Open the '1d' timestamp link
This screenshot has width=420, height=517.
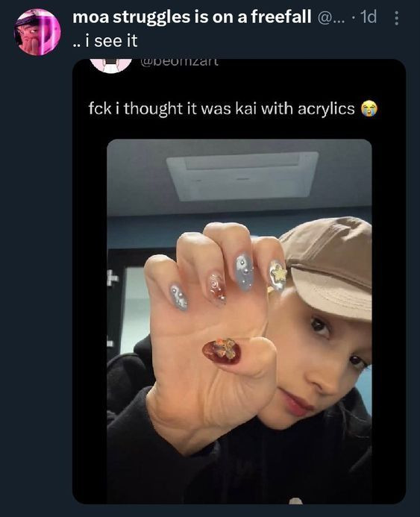369,17
